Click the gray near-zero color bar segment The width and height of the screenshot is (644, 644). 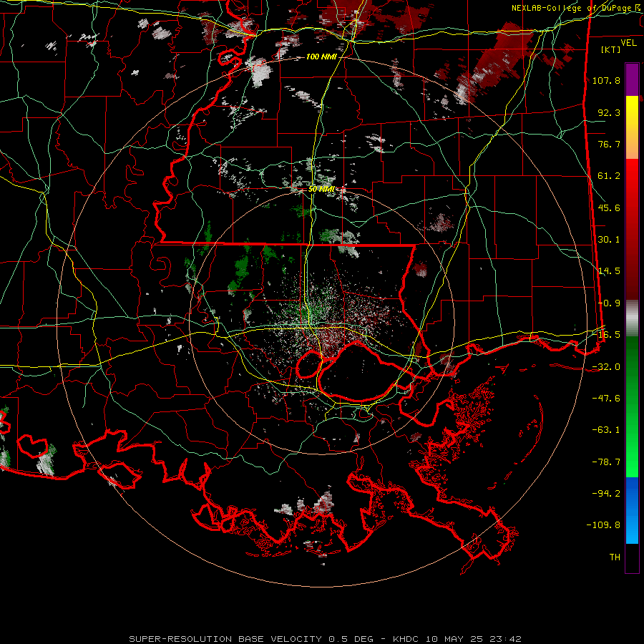click(x=632, y=318)
